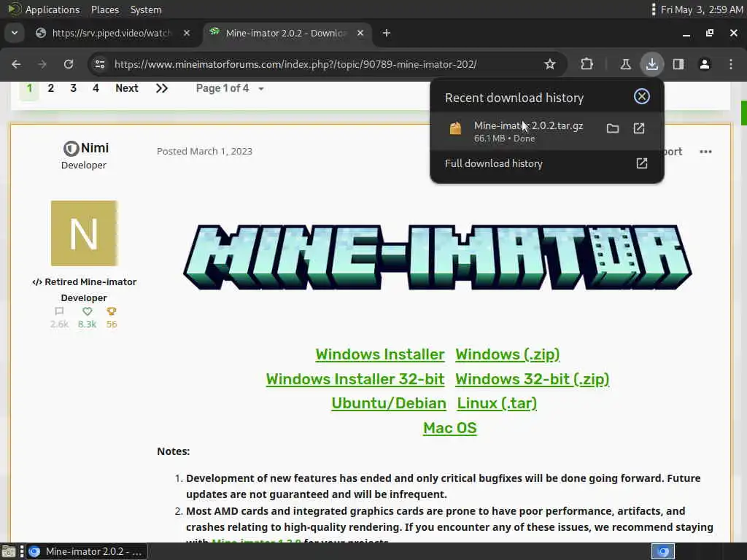
Task: Open a new browser tab
Action: click(x=387, y=33)
